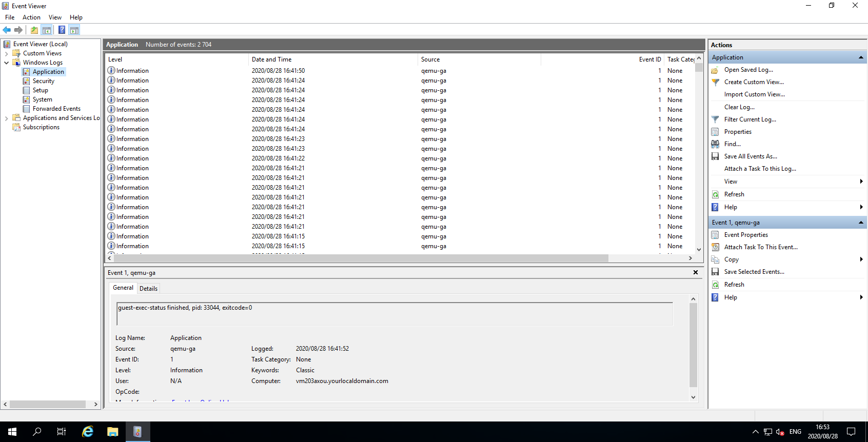Screen dimensions: 868x442
Task: Open Filter Current Log... dialog
Action: tap(750, 119)
